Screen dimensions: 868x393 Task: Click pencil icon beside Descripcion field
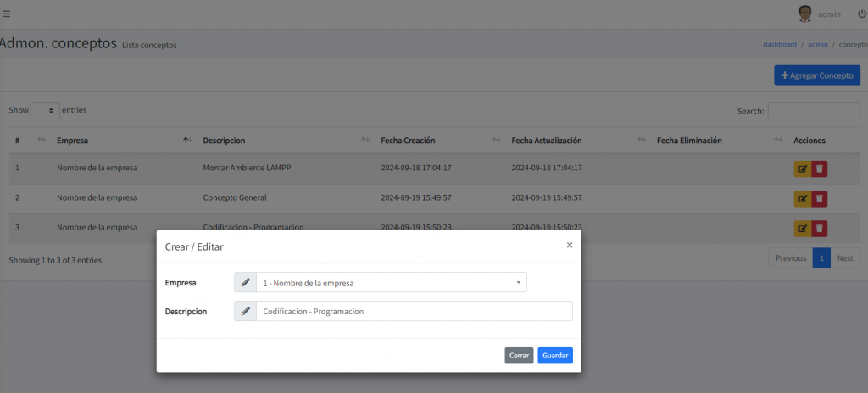click(x=245, y=311)
